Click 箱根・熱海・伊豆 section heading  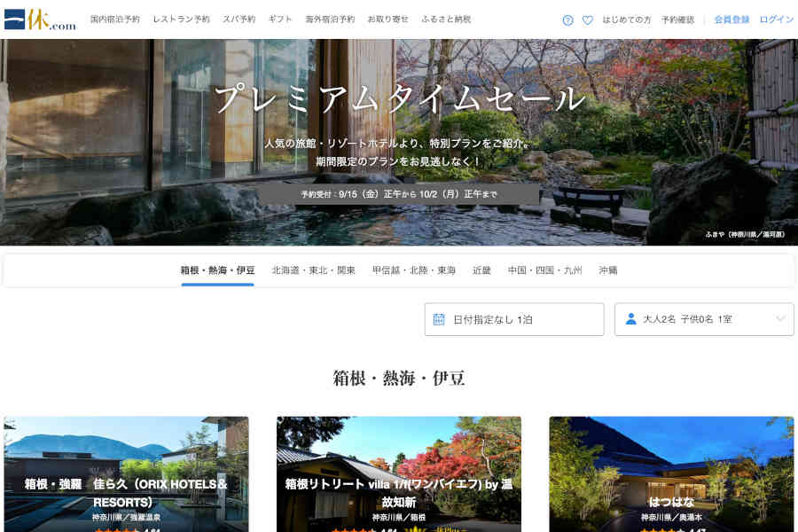coord(399,379)
